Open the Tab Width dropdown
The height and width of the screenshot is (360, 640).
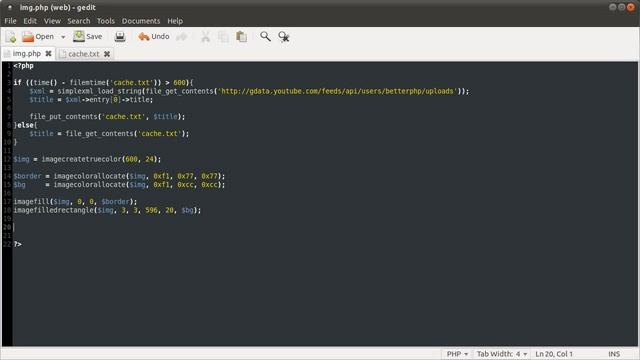coord(502,354)
